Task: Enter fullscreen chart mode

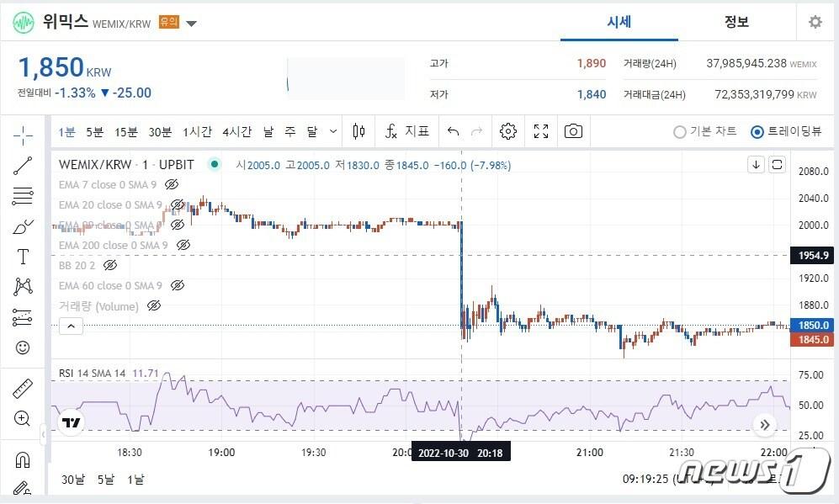Action: [541, 131]
